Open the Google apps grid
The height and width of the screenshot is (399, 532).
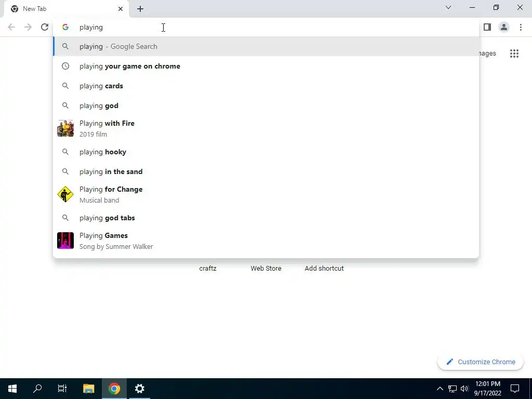pos(514,54)
